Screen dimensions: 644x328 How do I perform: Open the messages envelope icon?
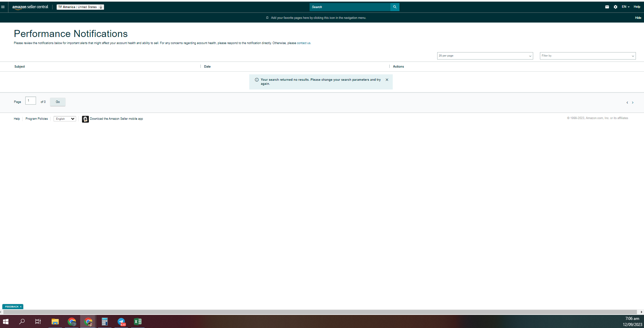607,7
